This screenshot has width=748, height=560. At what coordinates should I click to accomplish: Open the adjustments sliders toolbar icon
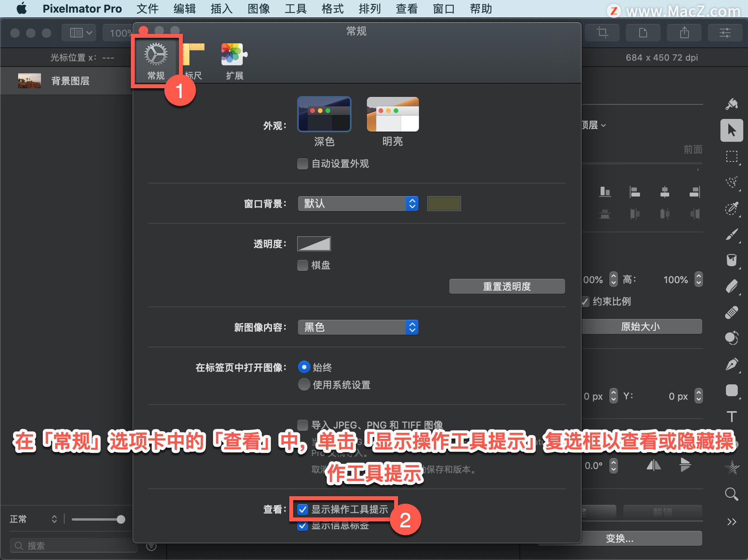[725, 33]
